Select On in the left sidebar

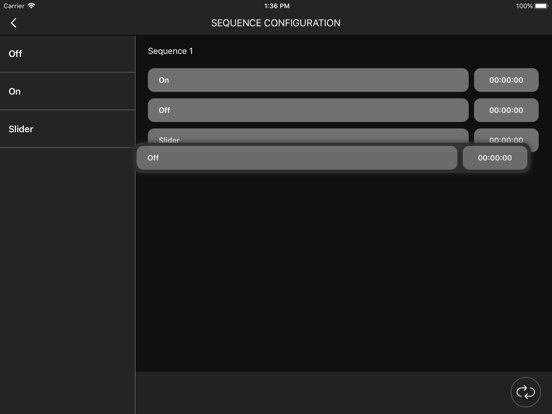[67, 92]
